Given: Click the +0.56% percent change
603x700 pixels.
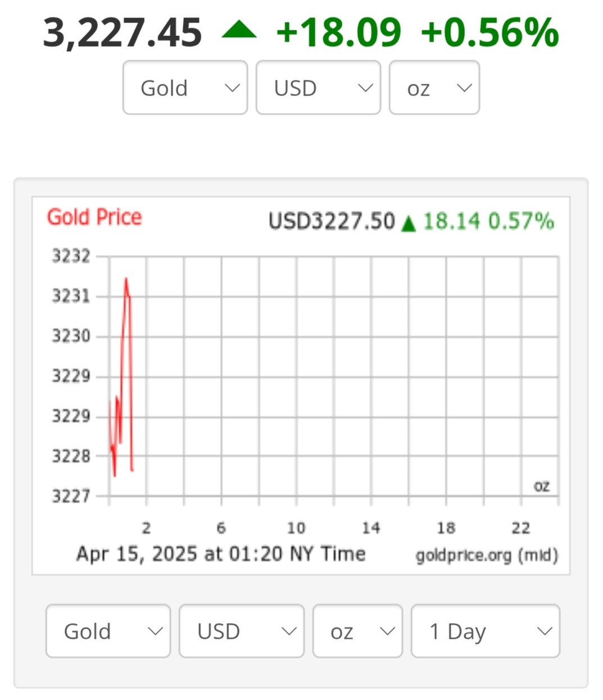Looking at the screenshot, I should click(489, 32).
